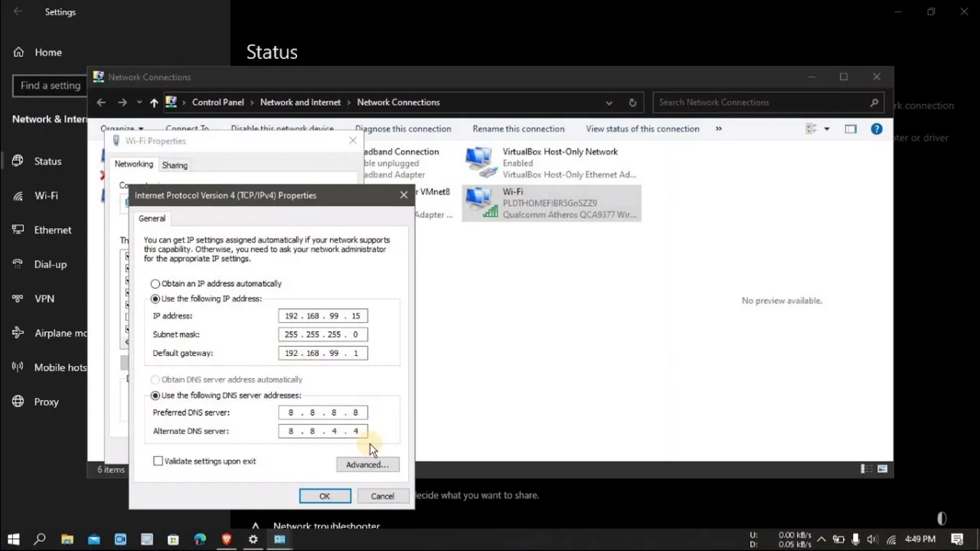Viewport: 980px width, 551px height.
Task: Click into the Subnet mask field
Action: click(x=323, y=334)
